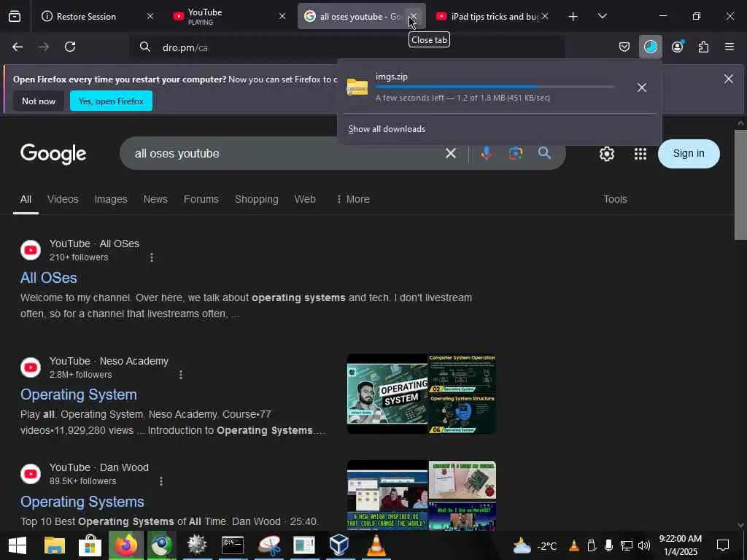
Task: Open Microsoft Store from taskbar
Action: (90, 545)
